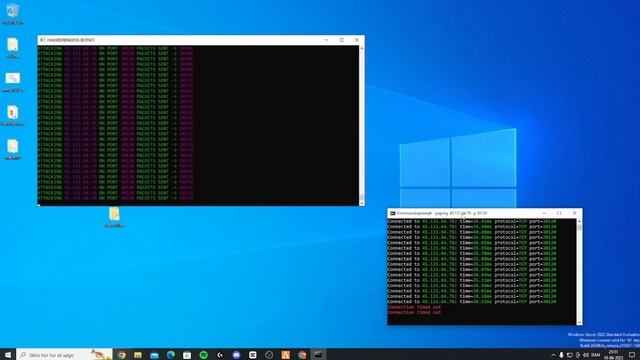This screenshot has height=360, width=640.
Task: Open the notification center icon
Action: coord(631,355)
